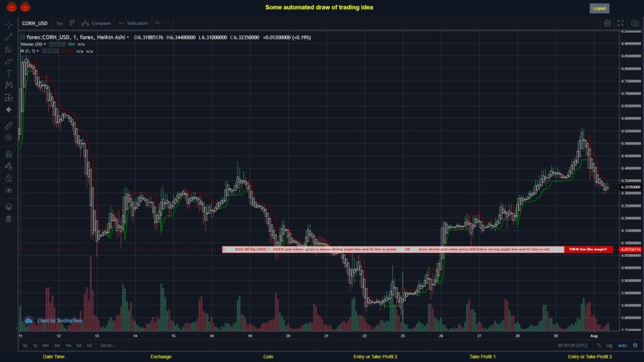Open the pitchfork drawing tools

[9, 49]
